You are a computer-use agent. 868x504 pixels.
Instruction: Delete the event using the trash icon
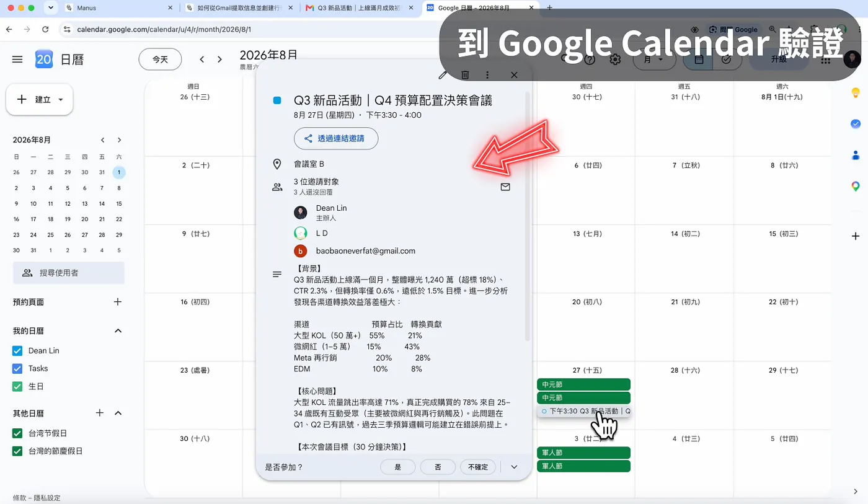pyautogui.click(x=465, y=75)
